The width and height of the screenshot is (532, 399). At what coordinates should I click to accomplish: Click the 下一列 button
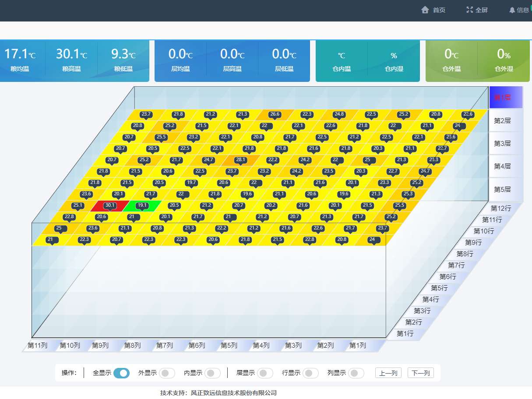point(420,373)
